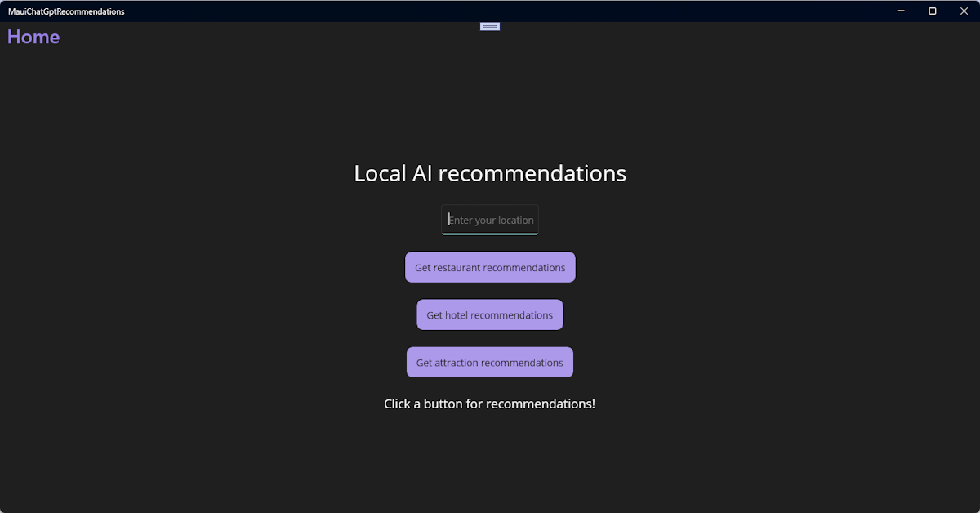Request attraction recommendations
980x513 pixels.
(x=490, y=362)
